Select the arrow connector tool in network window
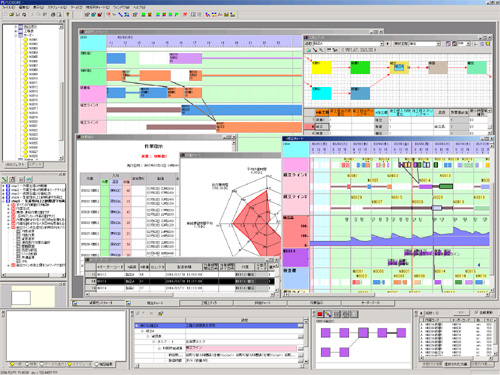 point(315,50)
